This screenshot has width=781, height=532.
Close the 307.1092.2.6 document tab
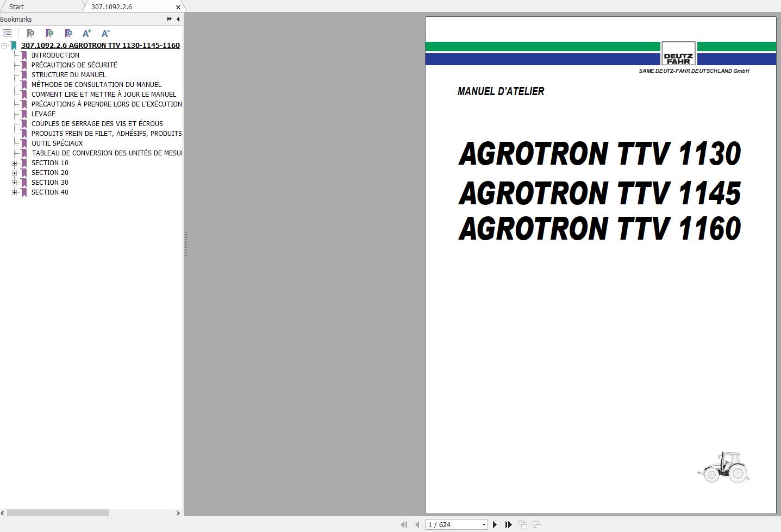tap(178, 7)
